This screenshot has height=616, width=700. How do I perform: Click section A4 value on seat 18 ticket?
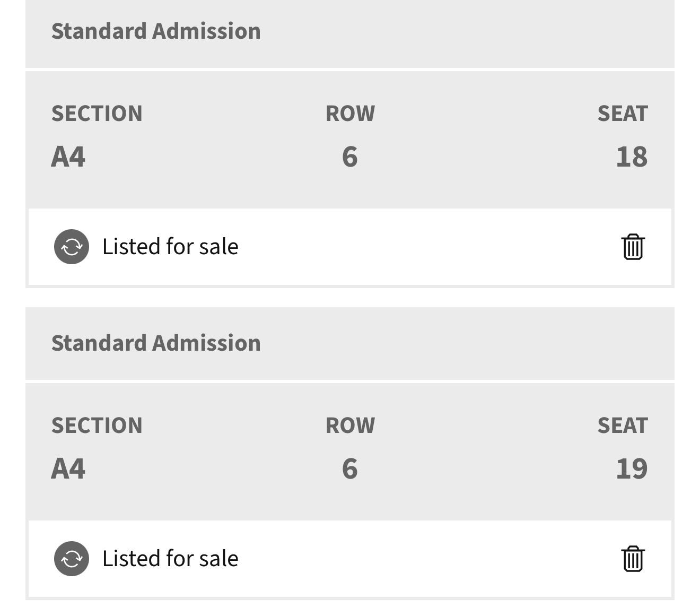click(x=68, y=157)
